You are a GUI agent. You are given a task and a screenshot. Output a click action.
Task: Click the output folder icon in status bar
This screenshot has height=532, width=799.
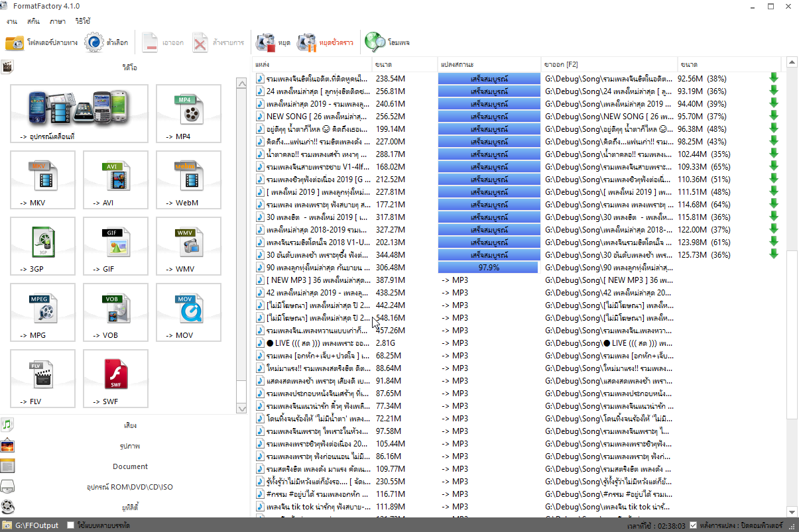coord(7,525)
